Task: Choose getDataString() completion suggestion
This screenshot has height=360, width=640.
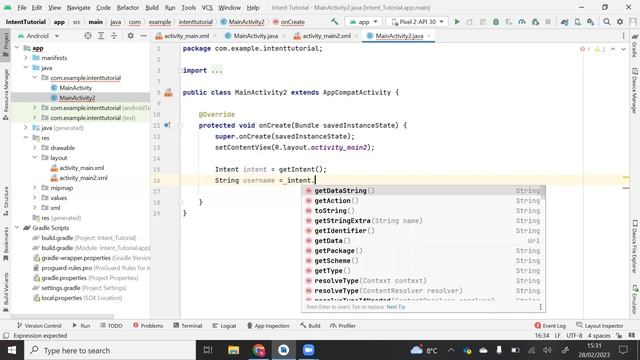Action: tap(423, 191)
